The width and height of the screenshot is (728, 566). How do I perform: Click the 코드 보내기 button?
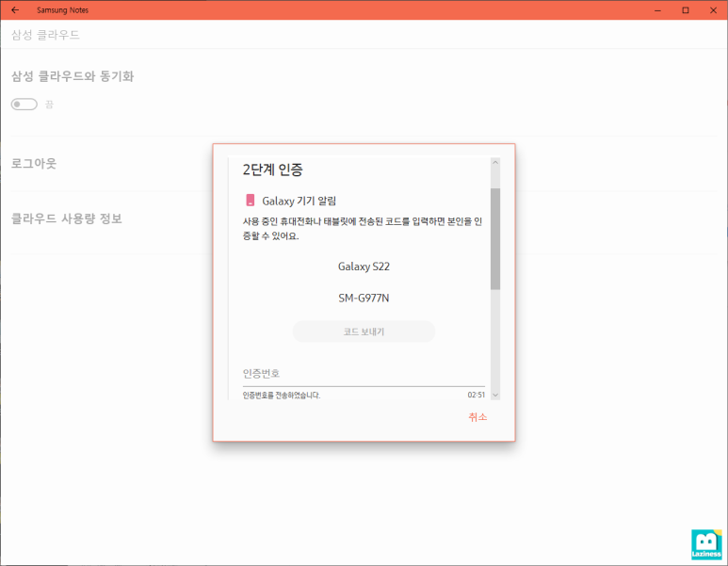pos(364,332)
